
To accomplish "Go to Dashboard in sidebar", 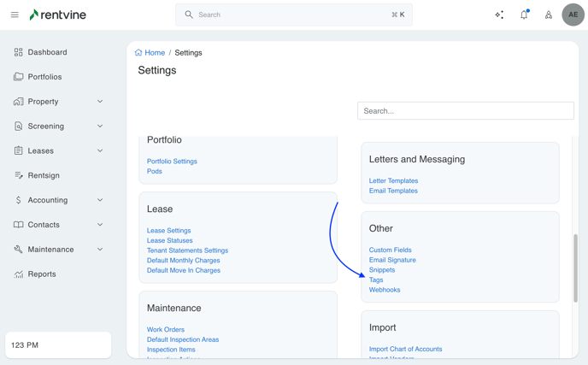I will (x=47, y=52).
